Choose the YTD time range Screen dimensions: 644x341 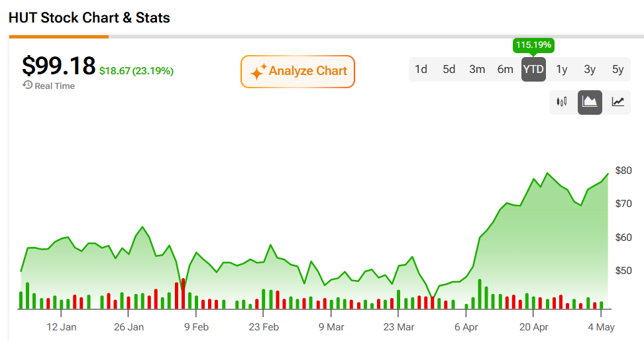pos(533,69)
